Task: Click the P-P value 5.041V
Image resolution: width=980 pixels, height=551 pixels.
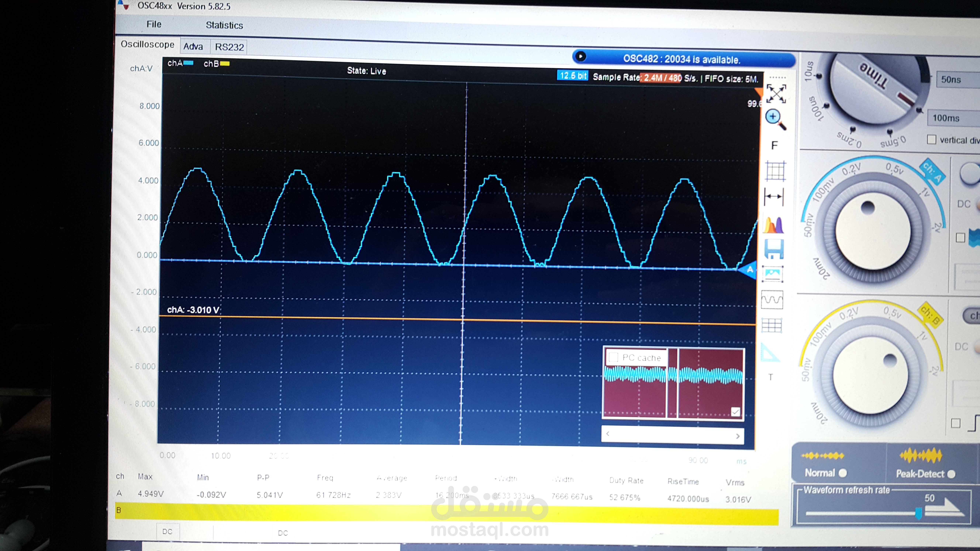Action: 270,495
